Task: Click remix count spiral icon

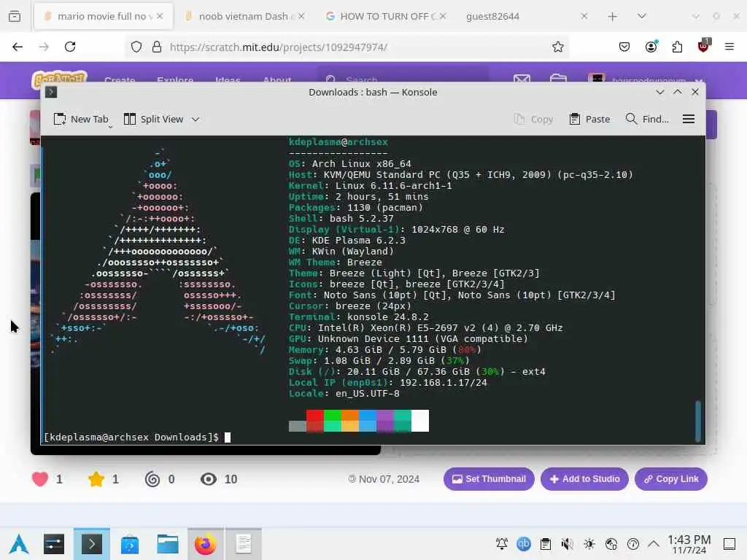Action: tap(152, 479)
